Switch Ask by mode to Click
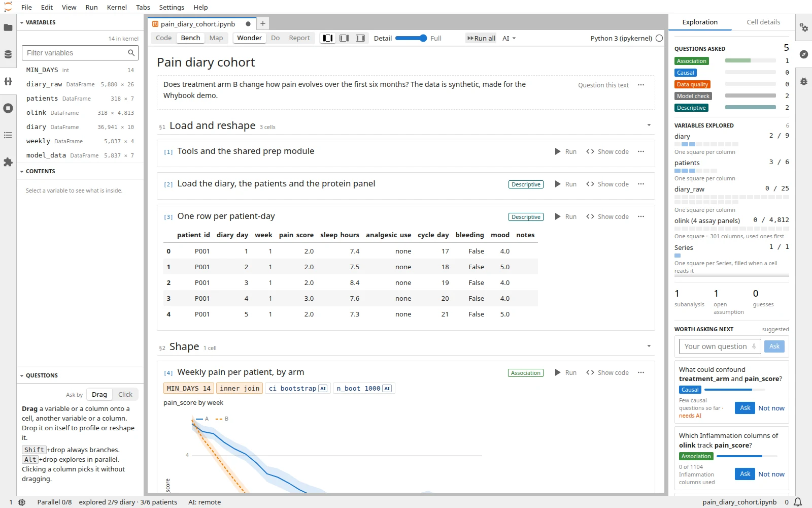This screenshot has height=508, width=812. pyautogui.click(x=125, y=395)
